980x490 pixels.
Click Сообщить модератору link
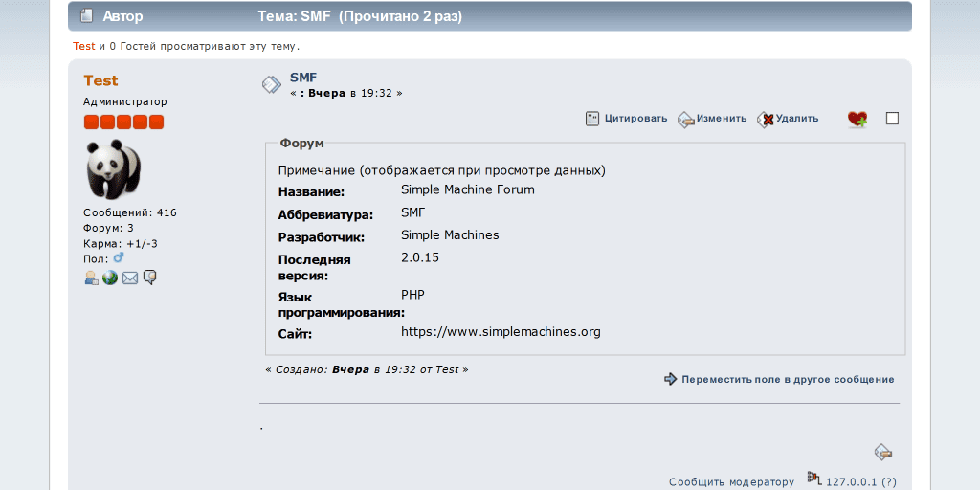tap(731, 482)
